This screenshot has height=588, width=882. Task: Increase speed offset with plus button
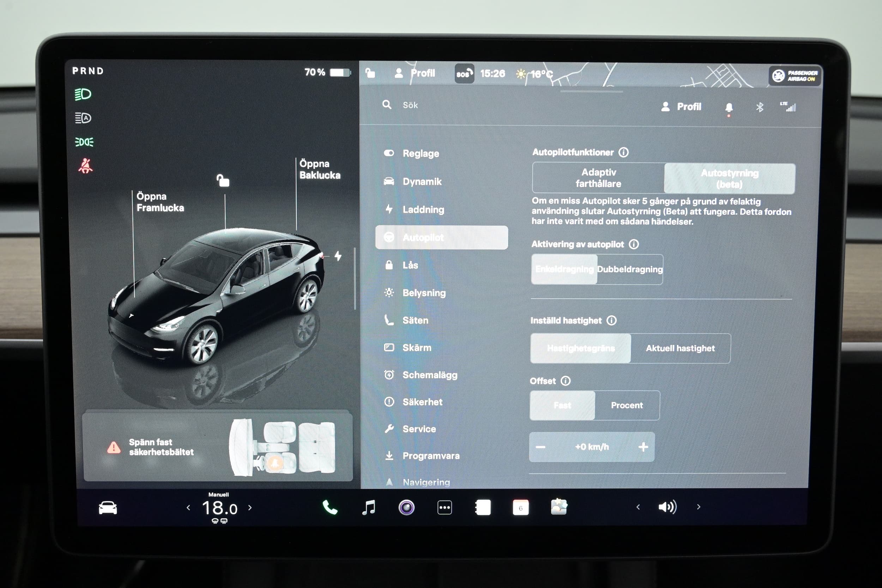tap(643, 447)
